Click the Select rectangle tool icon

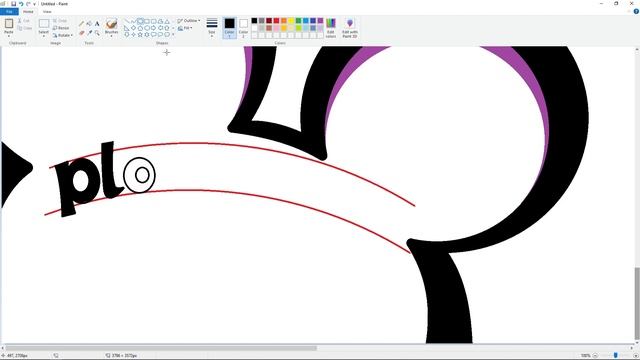click(44, 24)
